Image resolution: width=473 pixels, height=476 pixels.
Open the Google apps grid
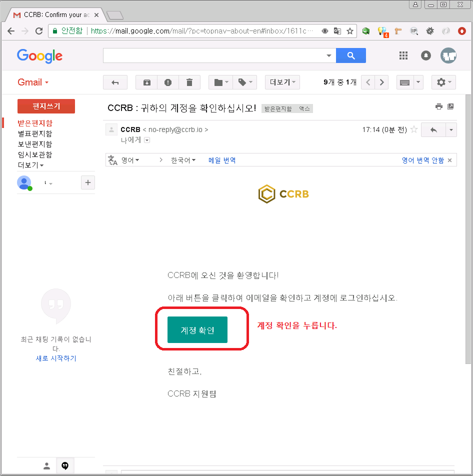point(403,55)
